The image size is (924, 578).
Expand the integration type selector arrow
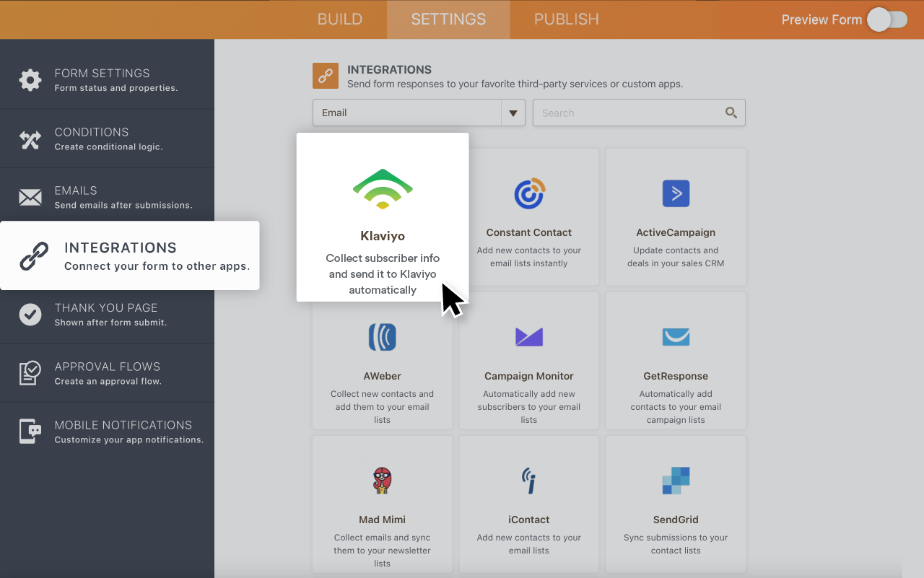click(513, 113)
